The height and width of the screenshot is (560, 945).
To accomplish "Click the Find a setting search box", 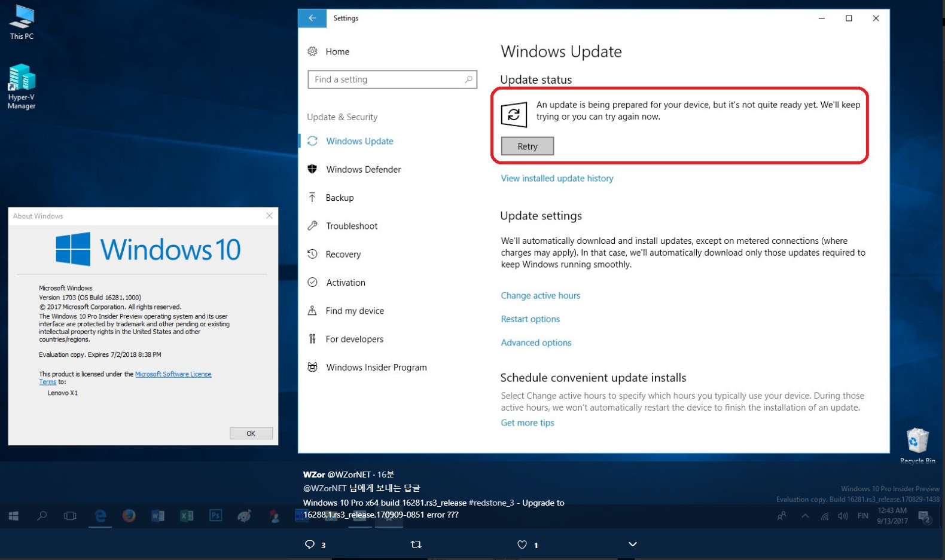I will coord(392,79).
